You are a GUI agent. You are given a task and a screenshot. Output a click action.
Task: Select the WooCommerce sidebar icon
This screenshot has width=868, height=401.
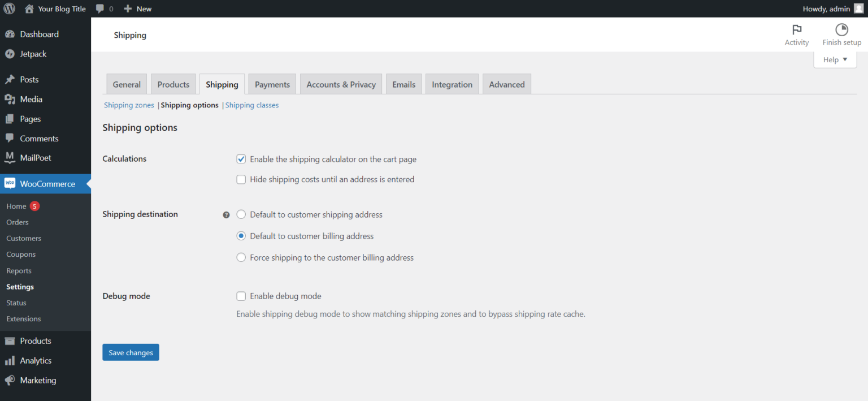(x=9, y=183)
